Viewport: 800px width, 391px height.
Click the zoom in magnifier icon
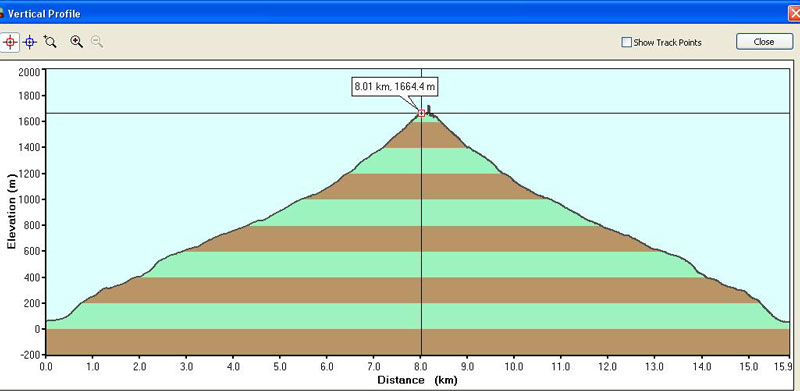(77, 42)
